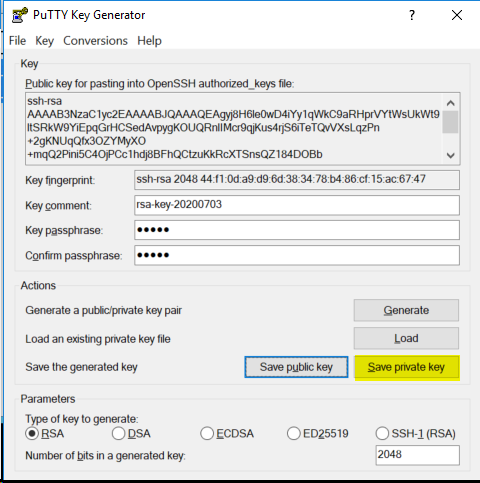Viewport: 480px width, 483px height.
Task: Select the SSH-1 (RSA) key type
Action: [382, 433]
